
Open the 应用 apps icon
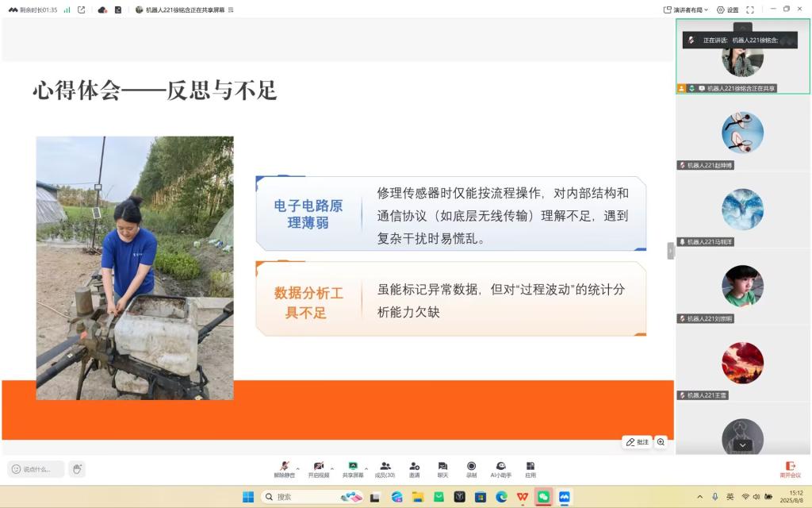click(530, 468)
